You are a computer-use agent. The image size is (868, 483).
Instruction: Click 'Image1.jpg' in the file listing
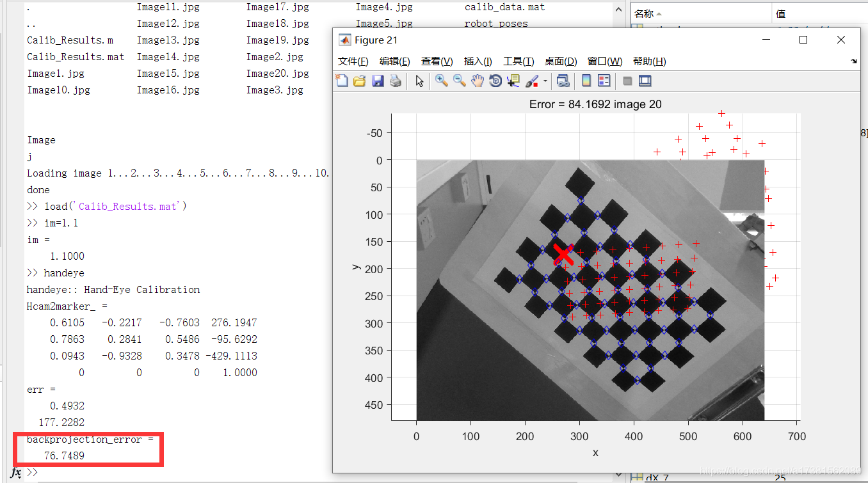[x=56, y=74]
